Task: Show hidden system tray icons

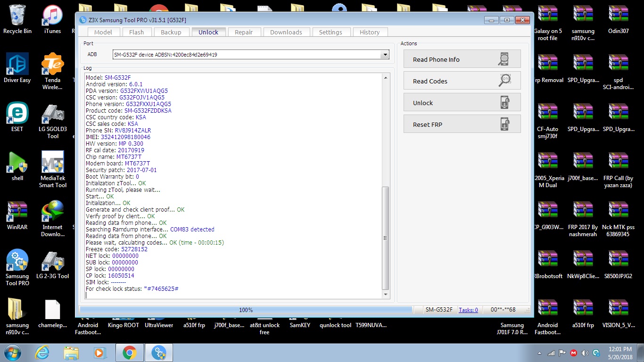Action: (539, 353)
